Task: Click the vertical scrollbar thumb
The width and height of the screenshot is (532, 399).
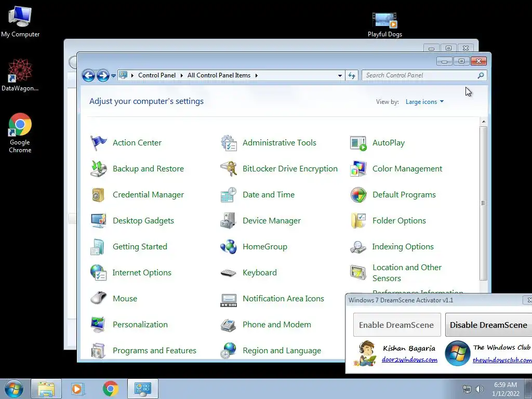Action: [x=484, y=203]
